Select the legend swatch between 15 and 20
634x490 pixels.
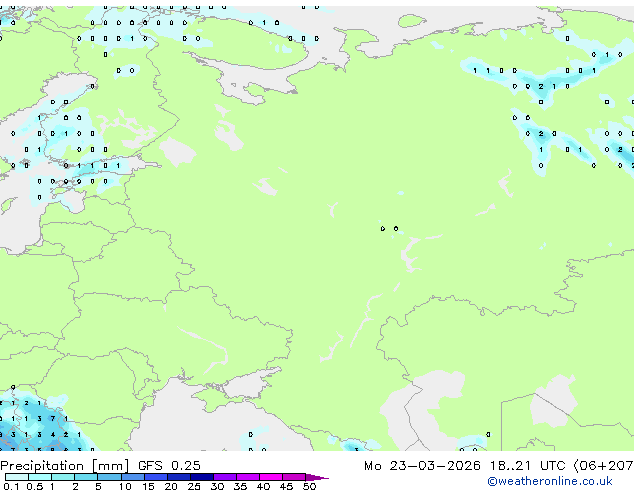click(156, 477)
